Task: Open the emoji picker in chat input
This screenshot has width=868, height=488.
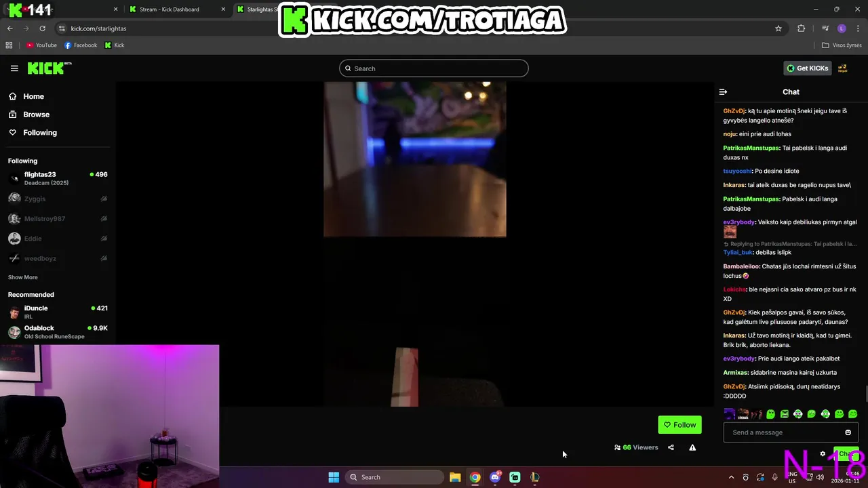Action: (848, 432)
